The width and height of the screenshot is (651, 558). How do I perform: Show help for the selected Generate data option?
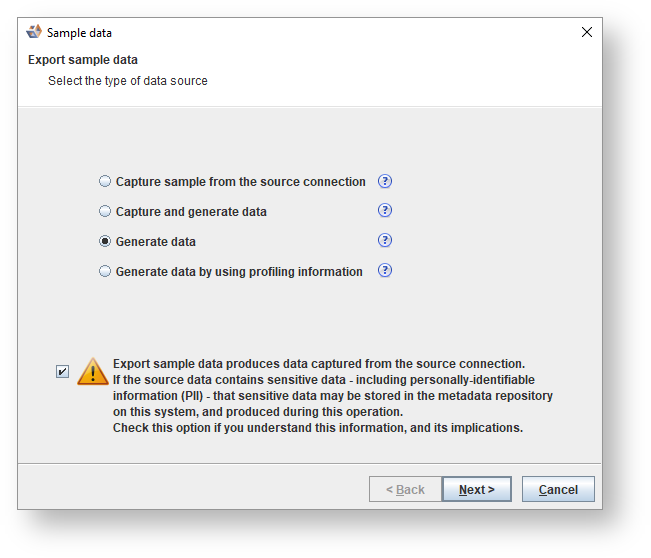(x=385, y=241)
